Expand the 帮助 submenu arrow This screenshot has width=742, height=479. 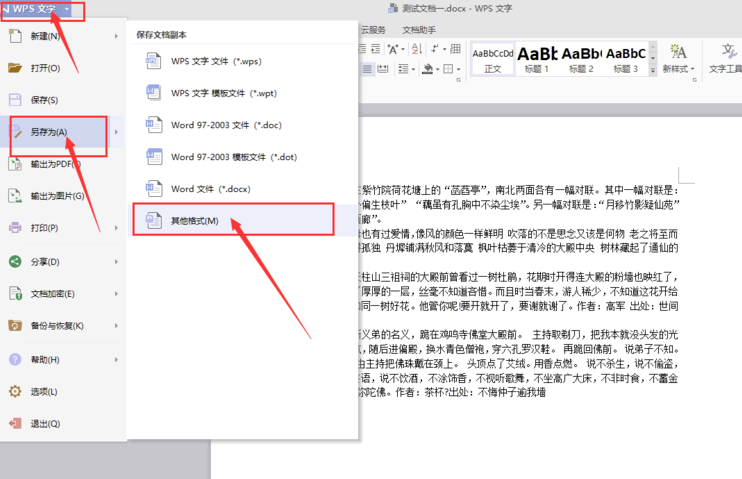[117, 359]
